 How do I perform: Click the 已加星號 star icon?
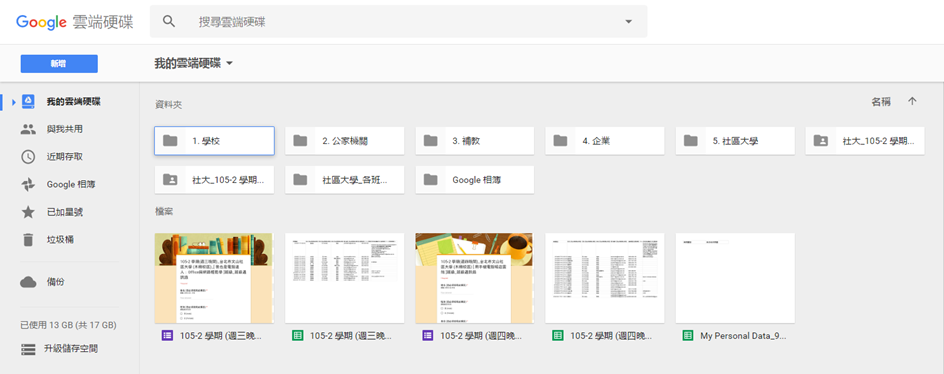(x=28, y=212)
